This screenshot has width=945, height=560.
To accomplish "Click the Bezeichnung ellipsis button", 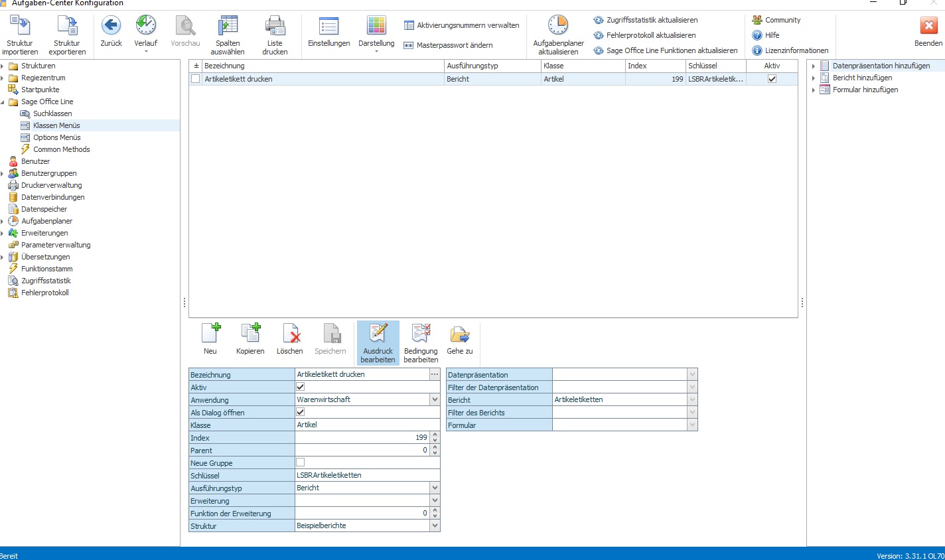I will [x=435, y=374].
